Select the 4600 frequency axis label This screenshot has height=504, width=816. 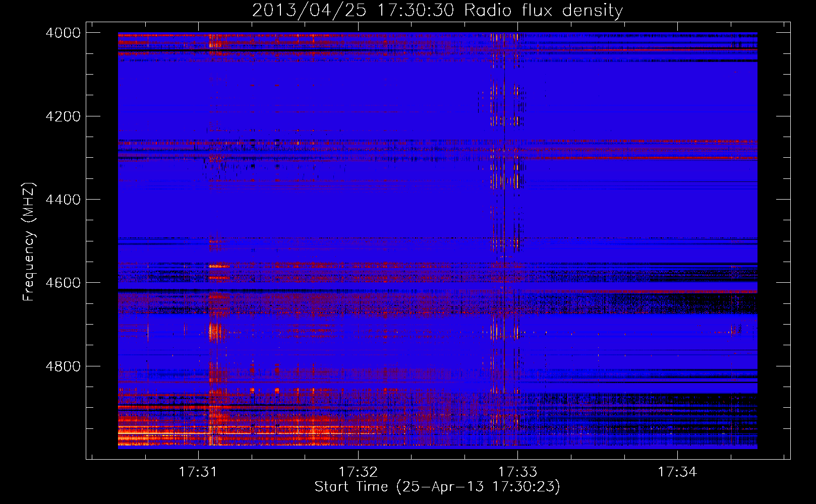click(63, 283)
